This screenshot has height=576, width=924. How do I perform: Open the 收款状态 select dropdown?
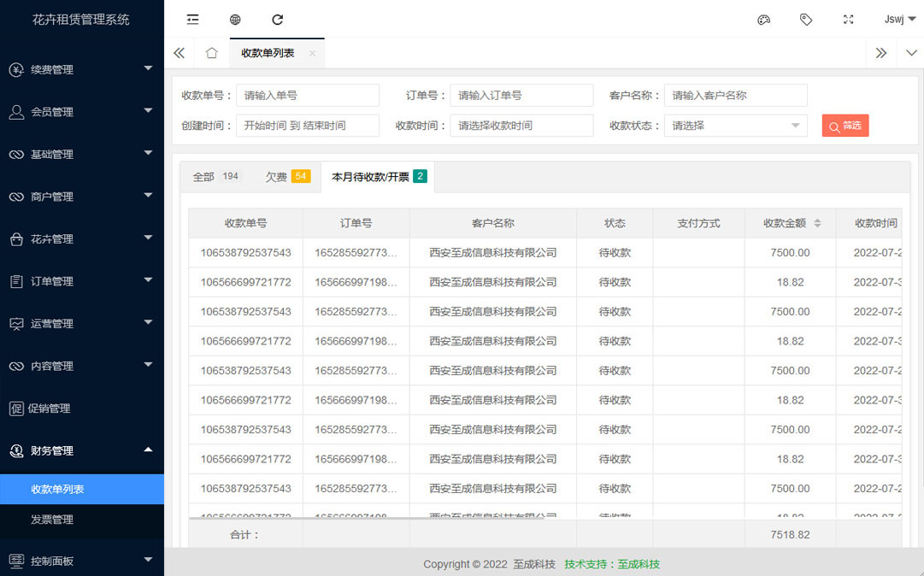click(735, 126)
